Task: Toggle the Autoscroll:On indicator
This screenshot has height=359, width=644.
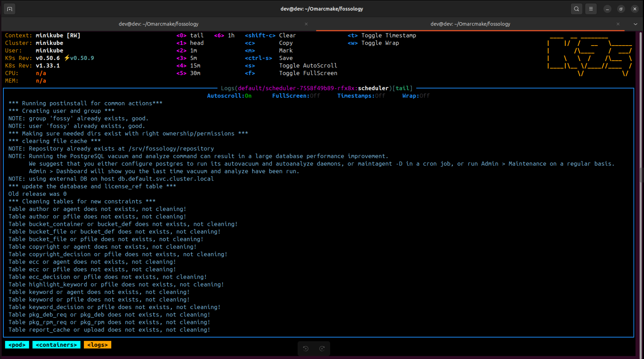Action: tap(229, 96)
